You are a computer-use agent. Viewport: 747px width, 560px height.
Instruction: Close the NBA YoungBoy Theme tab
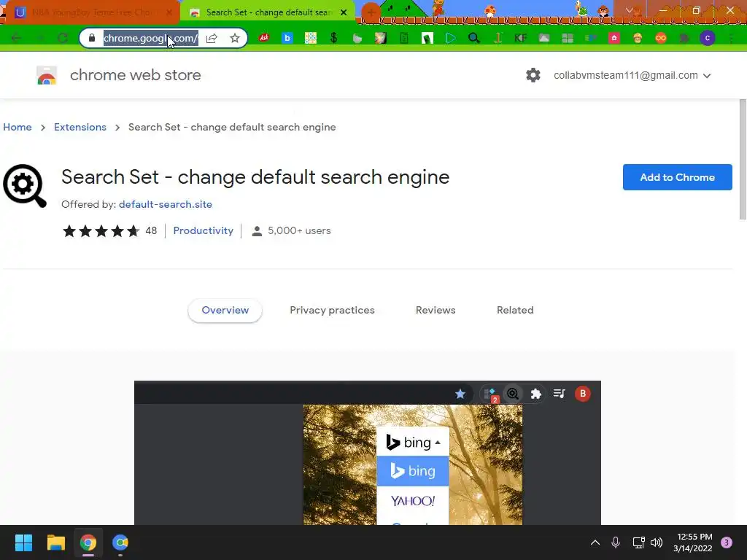169,12
